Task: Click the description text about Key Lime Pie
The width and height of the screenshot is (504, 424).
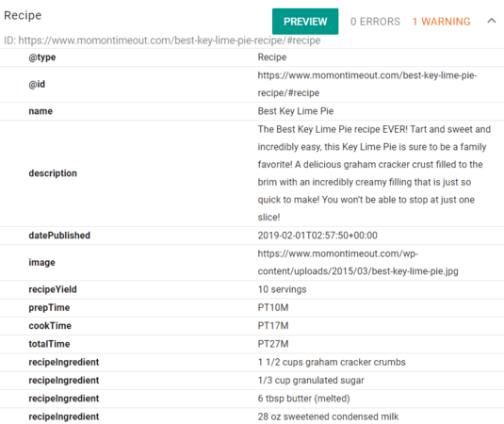Action: [x=374, y=173]
